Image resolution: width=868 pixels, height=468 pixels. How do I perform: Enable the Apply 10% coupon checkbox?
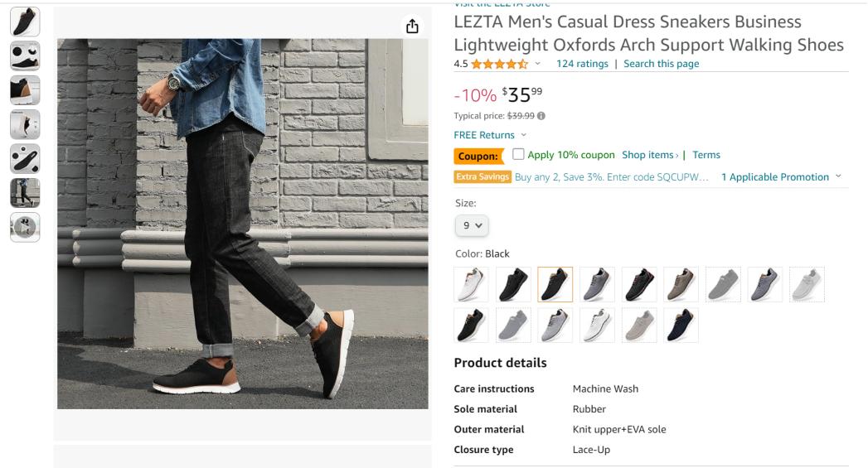coord(518,154)
